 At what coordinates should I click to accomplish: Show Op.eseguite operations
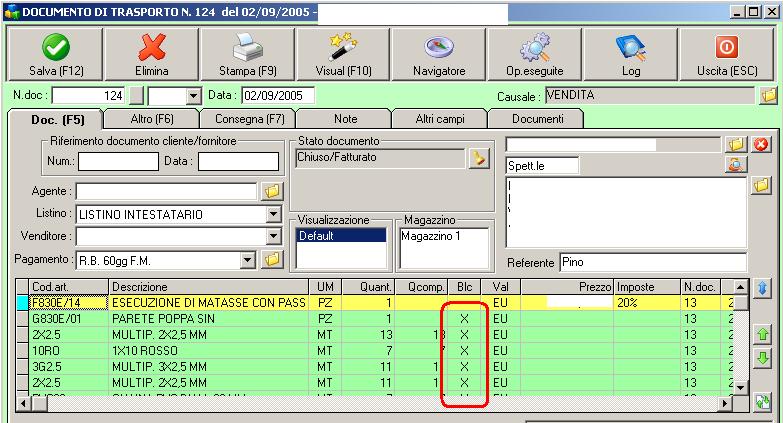coord(535,54)
